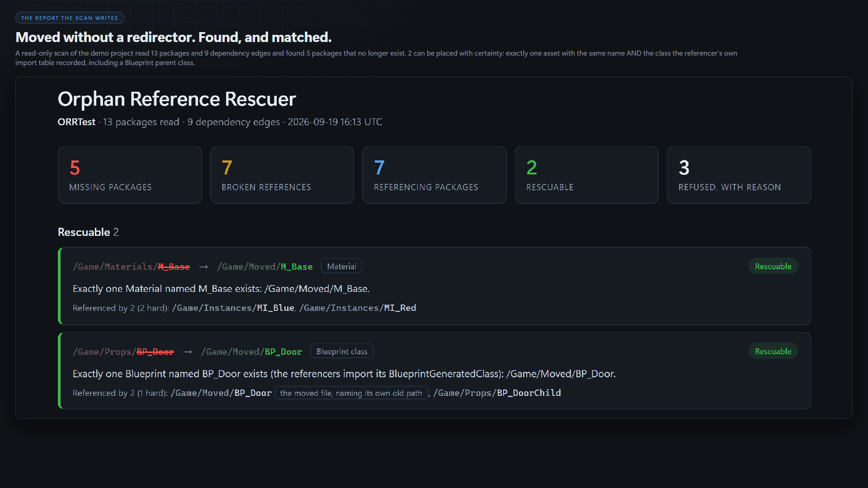This screenshot has height=488, width=868.
Task: Click the Rescuable badge on the M_Base row
Action: point(773,266)
